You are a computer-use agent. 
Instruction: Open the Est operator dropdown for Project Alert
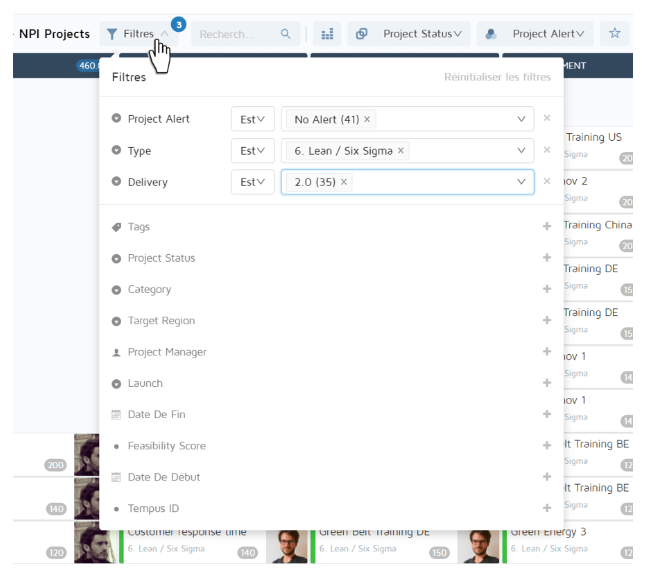pyautogui.click(x=253, y=119)
